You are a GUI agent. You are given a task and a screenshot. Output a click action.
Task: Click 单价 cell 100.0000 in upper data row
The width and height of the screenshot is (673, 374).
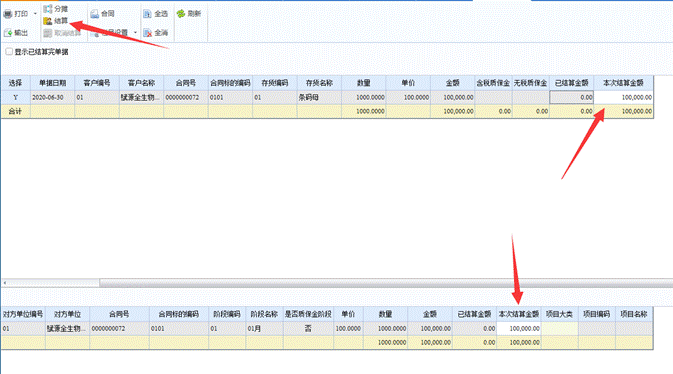(408, 97)
